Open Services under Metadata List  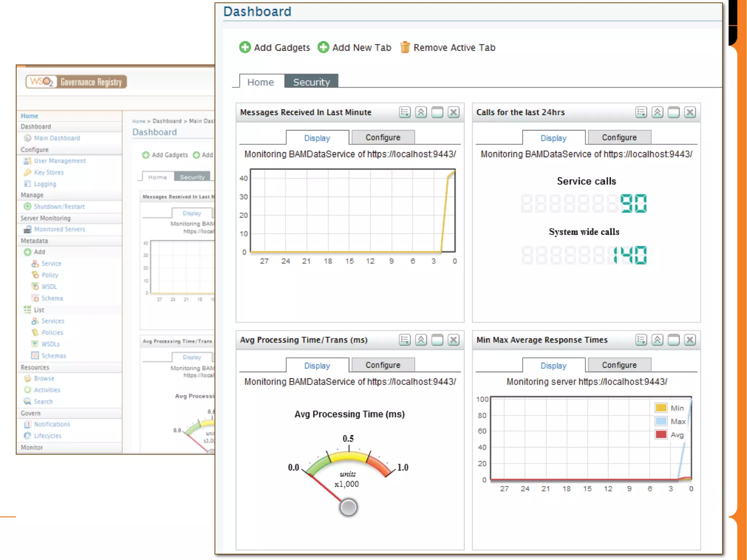(x=53, y=321)
